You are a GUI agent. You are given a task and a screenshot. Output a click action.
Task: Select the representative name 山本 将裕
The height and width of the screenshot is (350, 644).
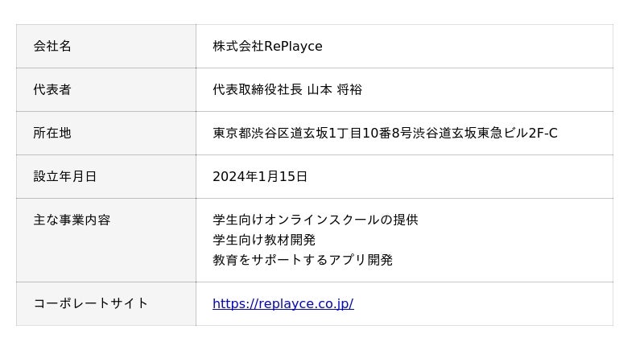pos(335,89)
